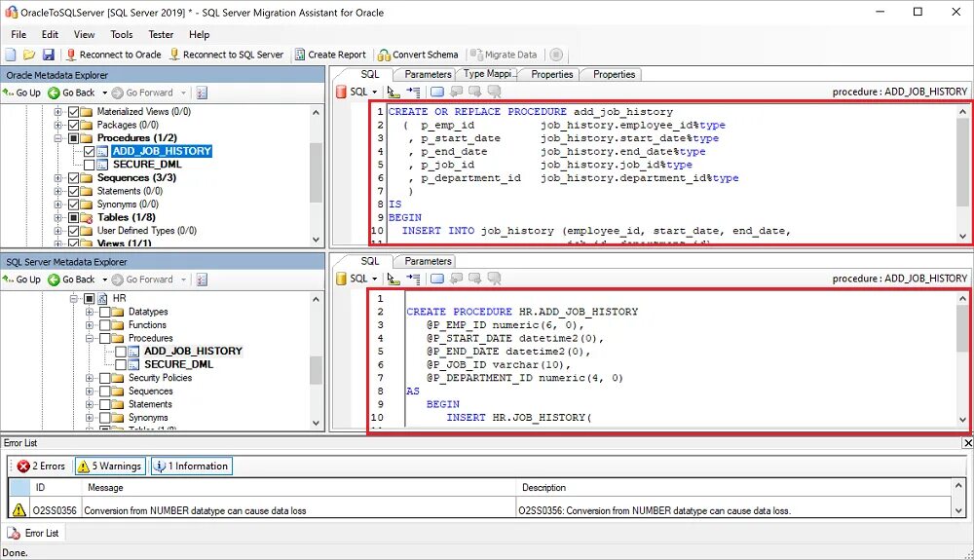Click the Open Project folder icon
974x560 pixels.
(x=29, y=55)
